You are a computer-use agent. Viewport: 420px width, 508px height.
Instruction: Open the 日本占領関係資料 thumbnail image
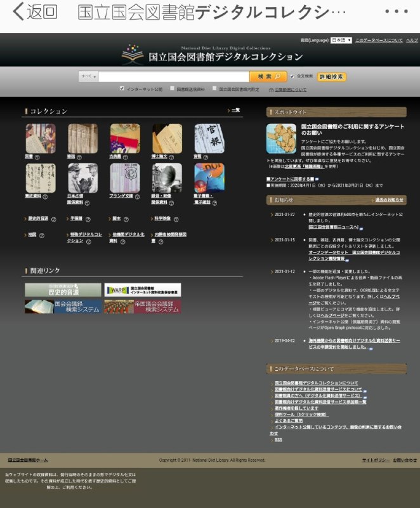pyautogui.click(x=82, y=178)
